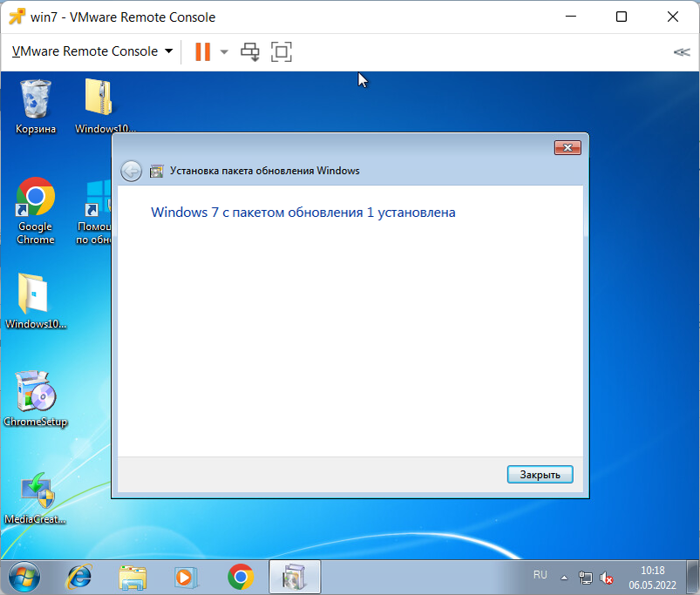Close the update installer with red X

click(567, 147)
